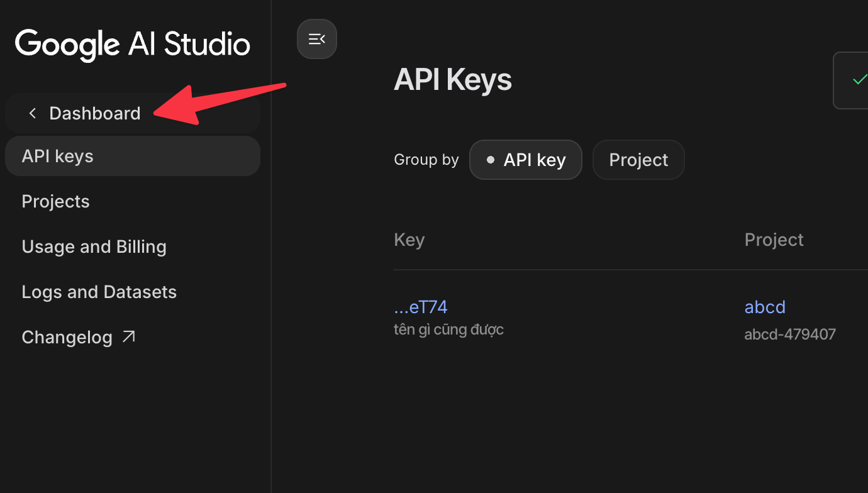Click the key name "tên gì cũng được"
Screen dimensions: 868x493
448,330
